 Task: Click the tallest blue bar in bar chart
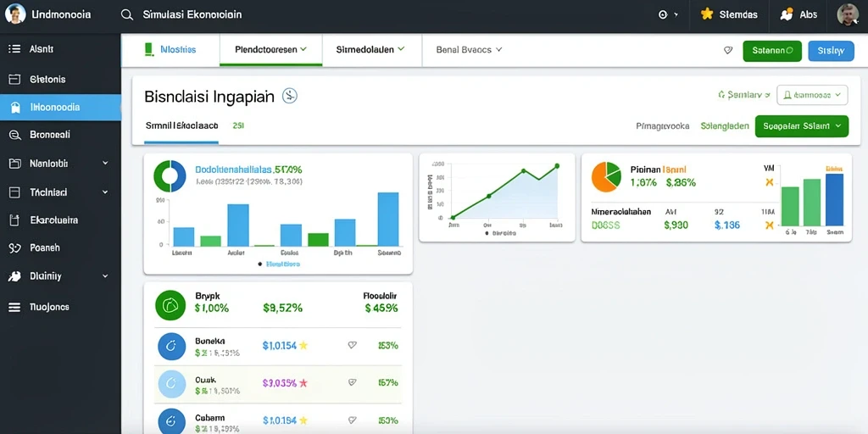(388, 220)
